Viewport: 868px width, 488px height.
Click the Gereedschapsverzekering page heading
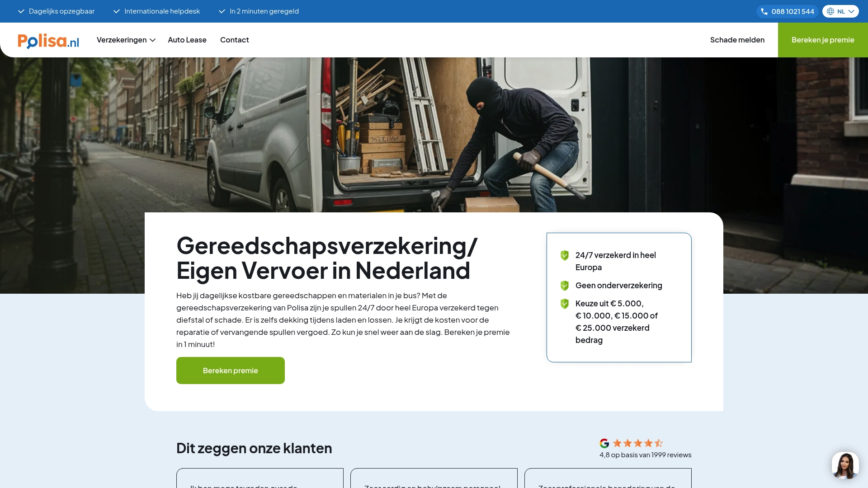[x=327, y=258]
